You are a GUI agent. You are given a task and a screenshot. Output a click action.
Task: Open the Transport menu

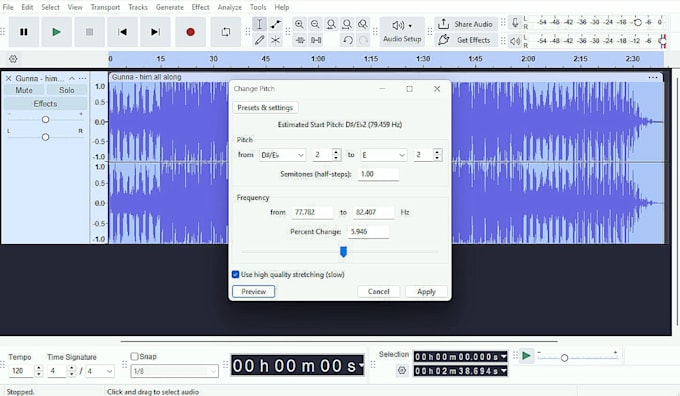105,7
